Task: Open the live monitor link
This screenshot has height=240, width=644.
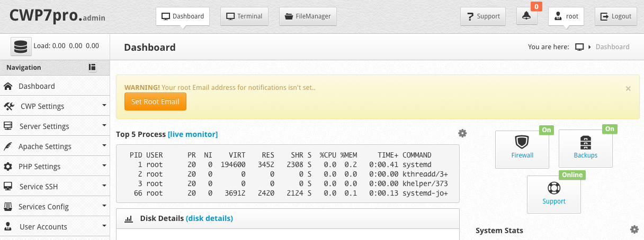Action: [193, 134]
